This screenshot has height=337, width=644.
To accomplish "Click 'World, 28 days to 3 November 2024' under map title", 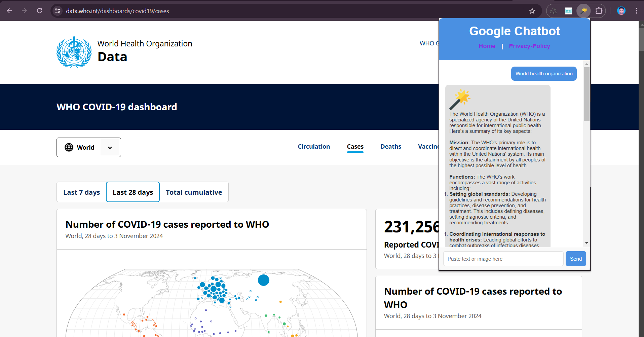I will 114,236.
